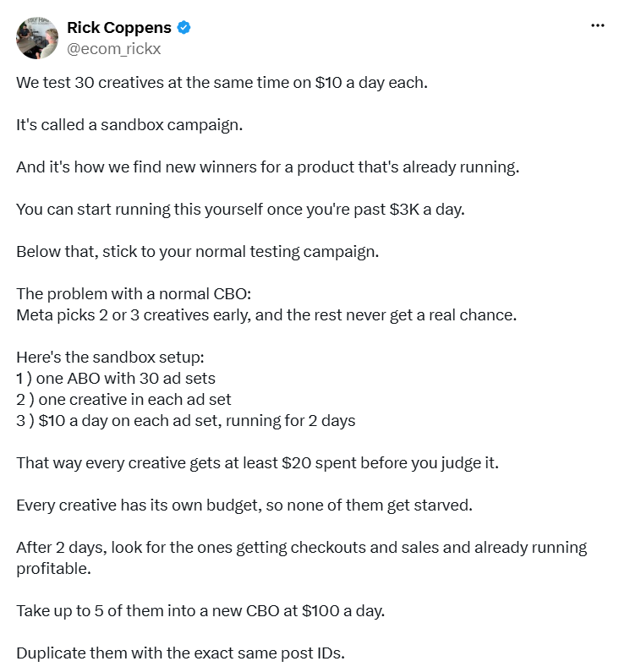Click step 1 'one ABO with 30 ad sets'
The image size is (630, 672).
pos(116,379)
